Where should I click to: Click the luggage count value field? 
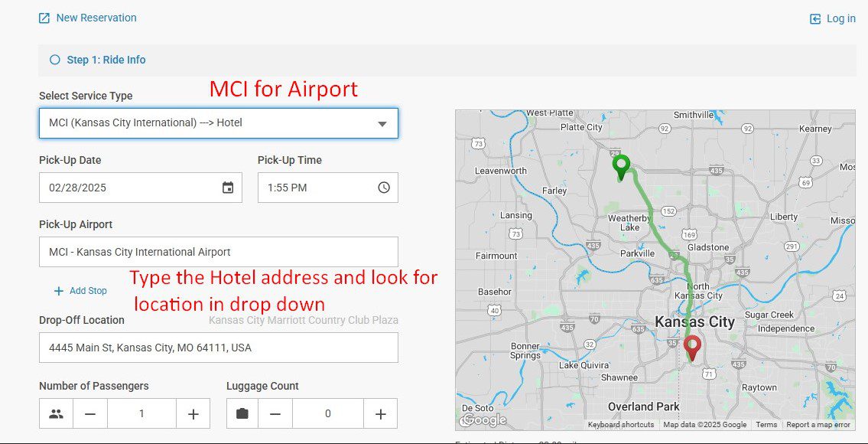(x=328, y=413)
